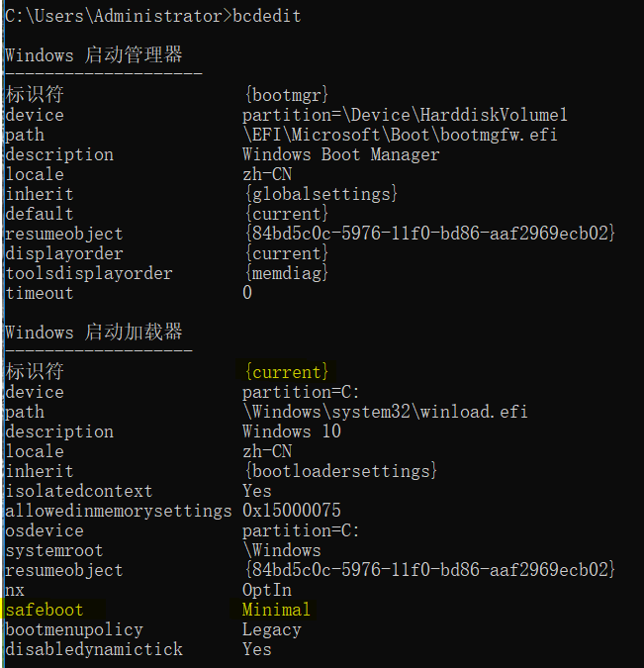This screenshot has width=644, height=668.
Task: Select the highlighted Minimal safeboot value
Action: [276, 610]
